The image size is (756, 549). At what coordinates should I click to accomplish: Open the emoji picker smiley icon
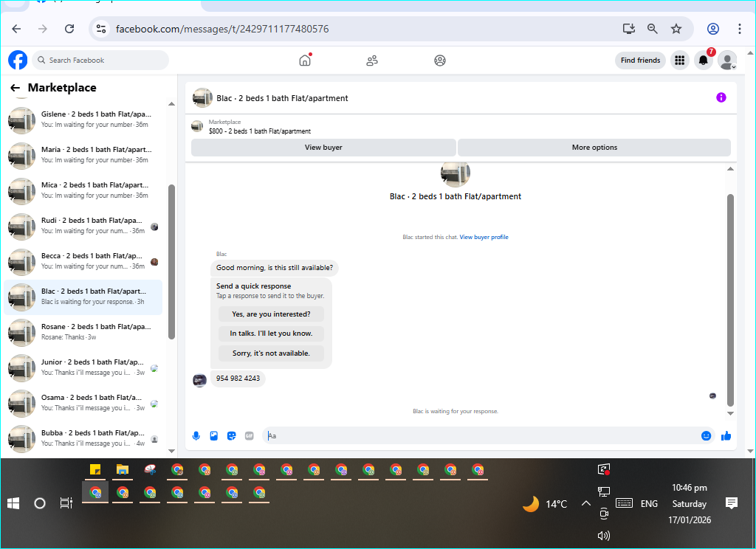[x=706, y=435]
